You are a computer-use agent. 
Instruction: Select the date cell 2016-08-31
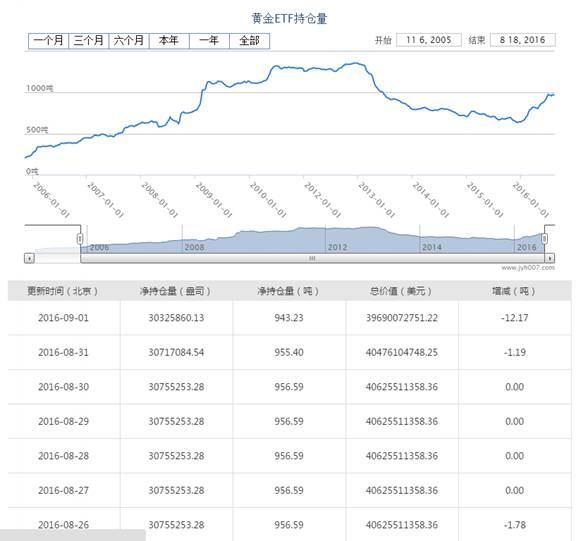tap(64, 352)
